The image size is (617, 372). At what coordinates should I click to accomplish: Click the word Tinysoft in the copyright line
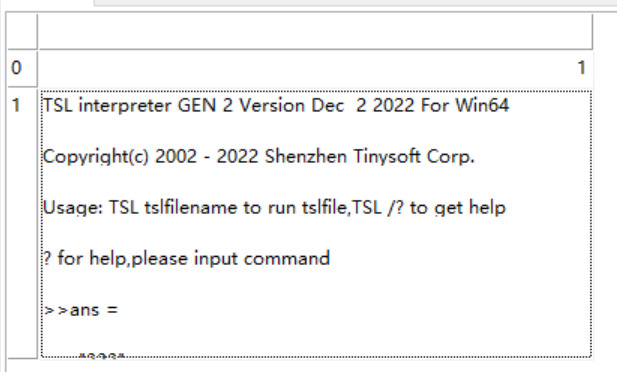(387, 157)
